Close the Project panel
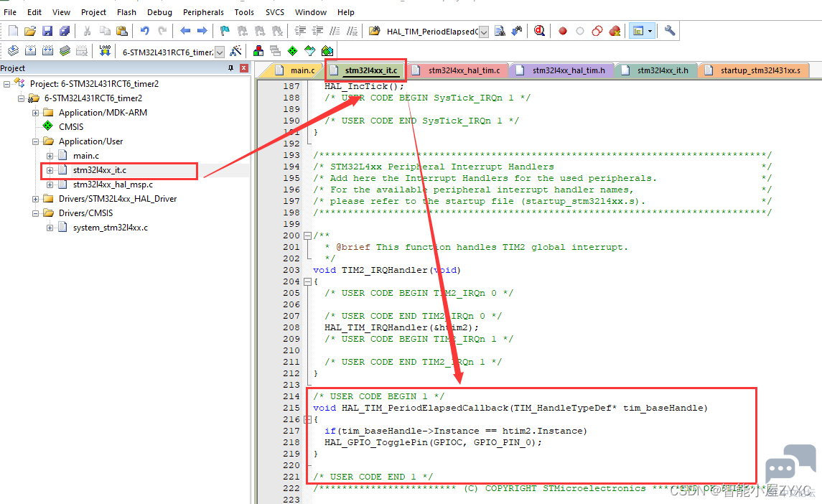This screenshot has width=822, height=504. tap(244, 68)
